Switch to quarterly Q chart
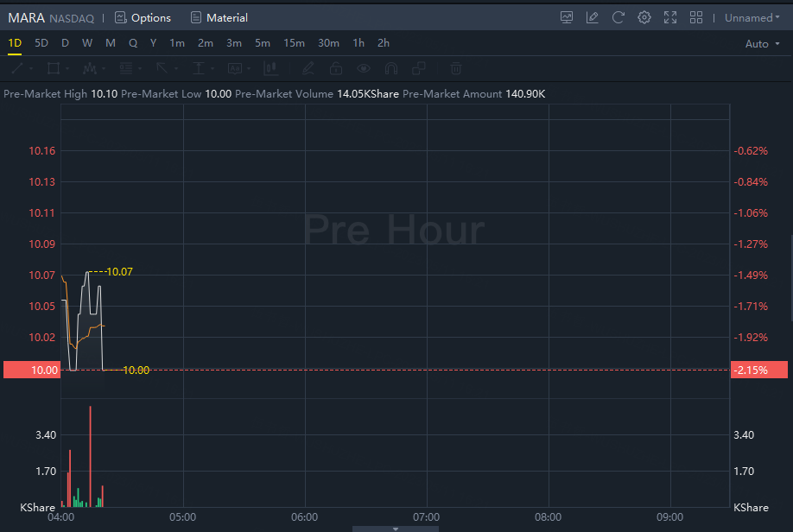This screenshot has width=793, height=532. click(x=133, y=43)
